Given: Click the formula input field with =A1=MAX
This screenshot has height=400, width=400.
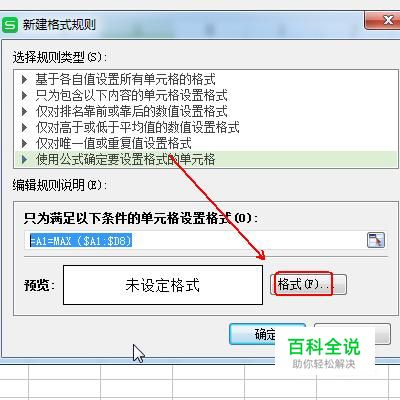Looking at the screenshot, I should tap(195, 240).
